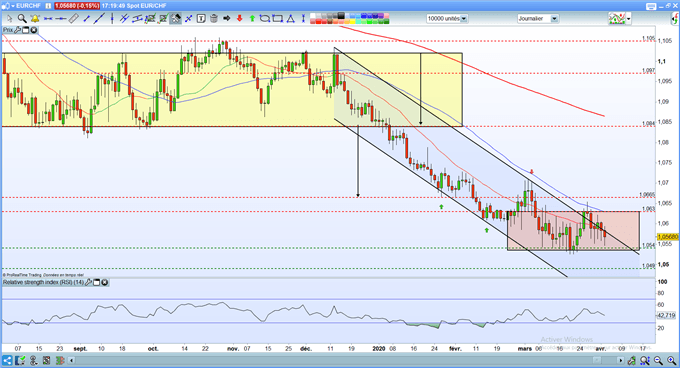Insert a green up arrow marker
This screenshot has height=368, width=680.
252,18
